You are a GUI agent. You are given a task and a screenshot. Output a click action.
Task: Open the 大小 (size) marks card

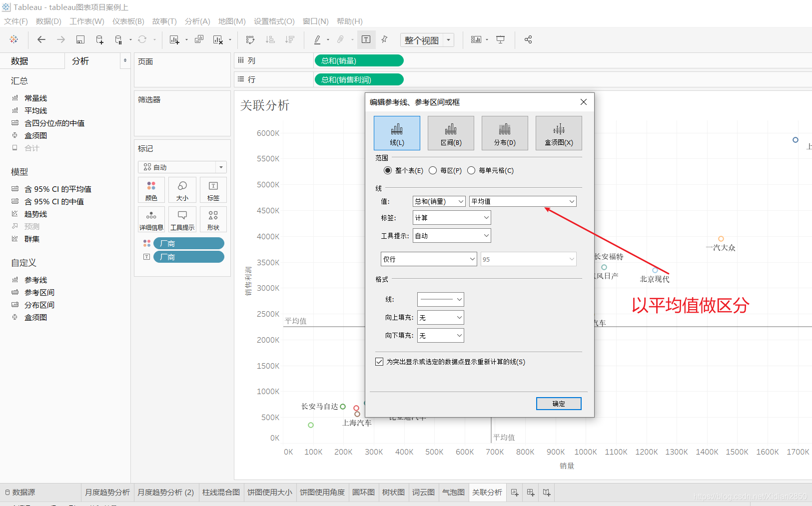click(182, 190)
